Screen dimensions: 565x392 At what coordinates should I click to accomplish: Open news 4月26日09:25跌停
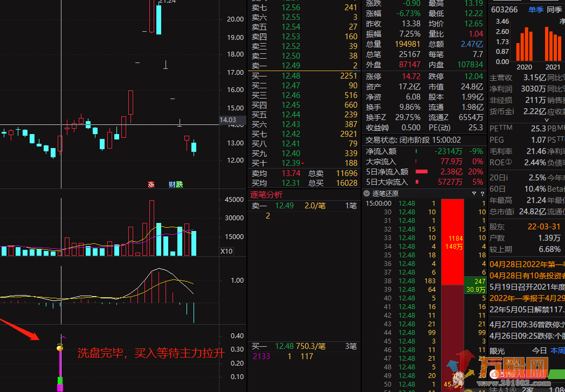pyautogui.click(x=527, y=335)
